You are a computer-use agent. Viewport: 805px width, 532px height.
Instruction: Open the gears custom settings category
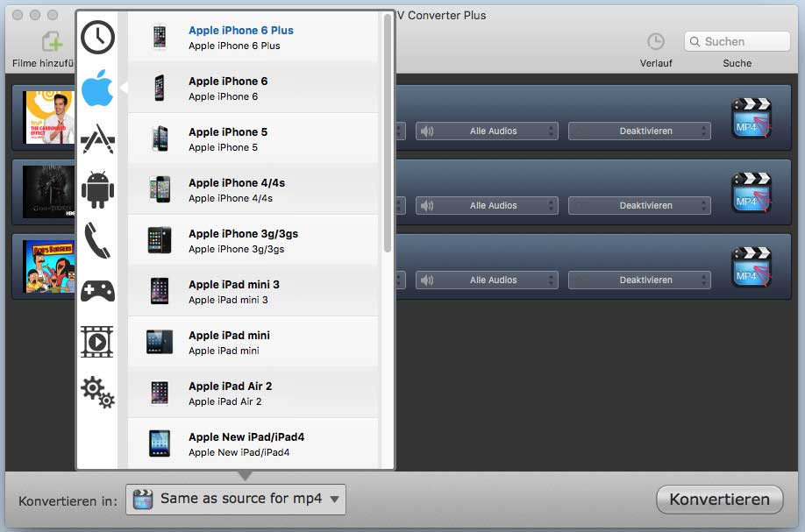[x=97, y=393]
